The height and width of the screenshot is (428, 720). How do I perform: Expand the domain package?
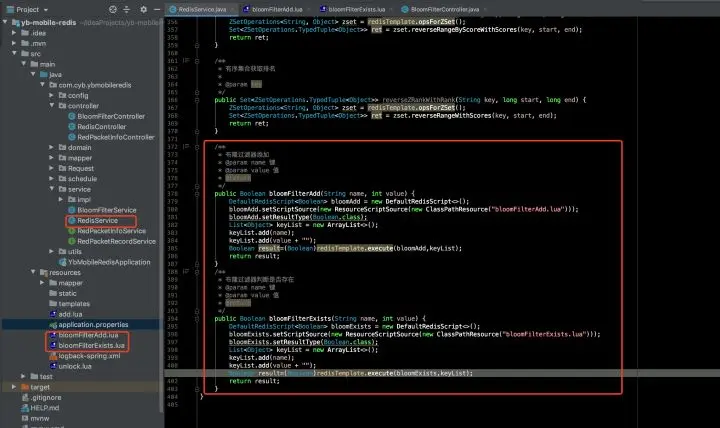coord(51,147)
